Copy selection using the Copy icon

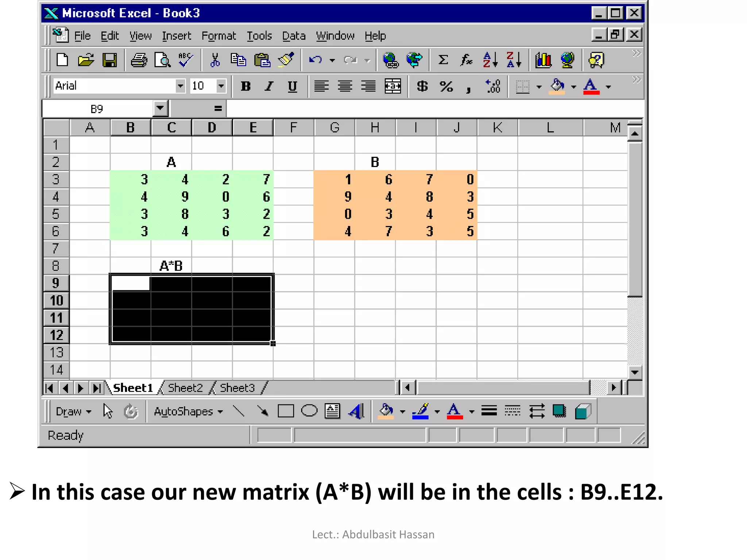pos(239,60)
